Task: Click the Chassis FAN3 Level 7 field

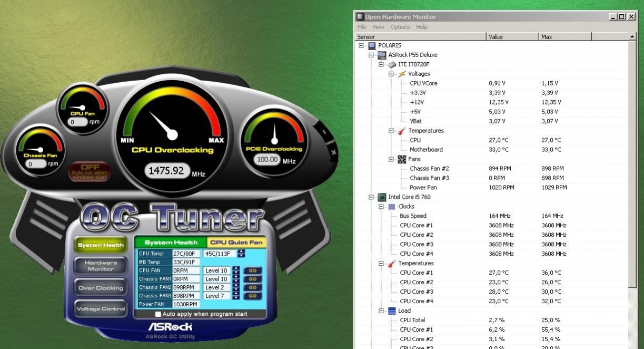Action: [x=217, y=296]
